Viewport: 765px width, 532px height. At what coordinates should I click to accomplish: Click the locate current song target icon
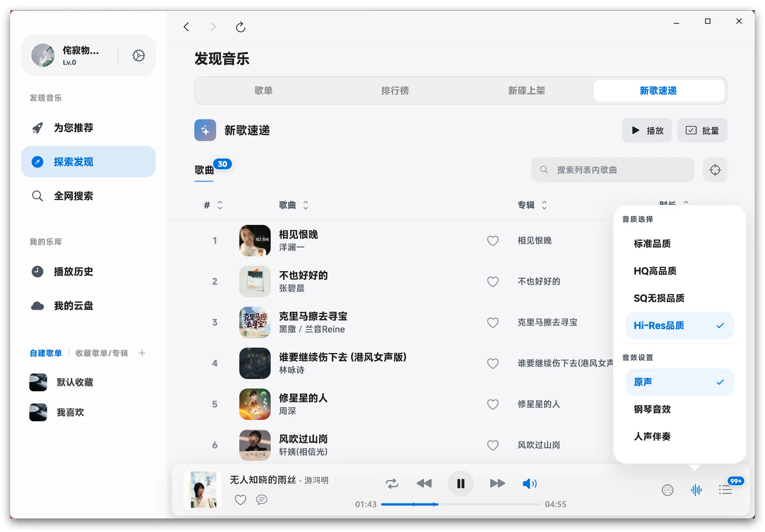click(715, 170)
